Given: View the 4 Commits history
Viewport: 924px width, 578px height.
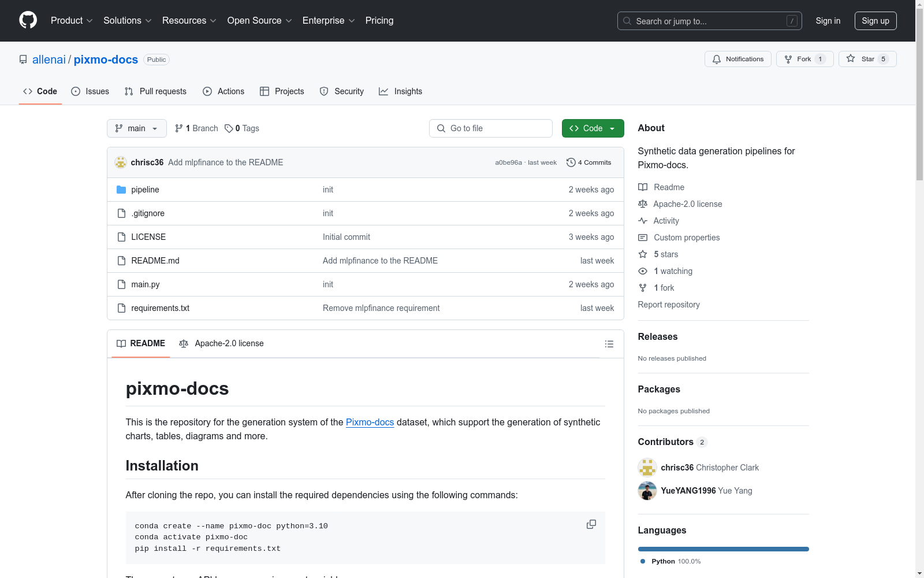Looking at the screenshot, I should click(589, 162).
